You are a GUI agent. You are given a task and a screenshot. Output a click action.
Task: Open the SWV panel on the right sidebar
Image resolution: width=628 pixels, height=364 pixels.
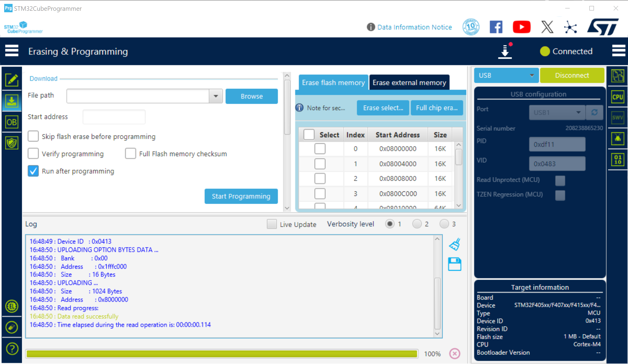(x=618, y=118)
